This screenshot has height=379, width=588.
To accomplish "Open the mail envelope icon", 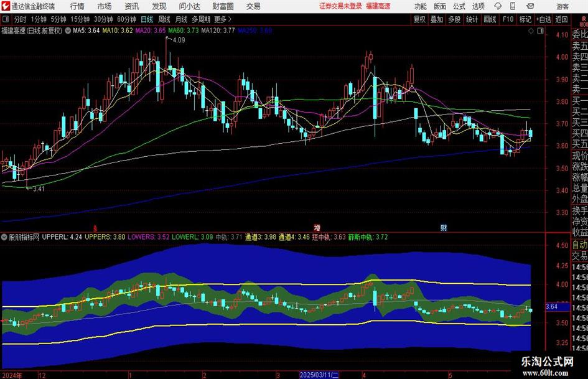I will (x=530, y=6).
